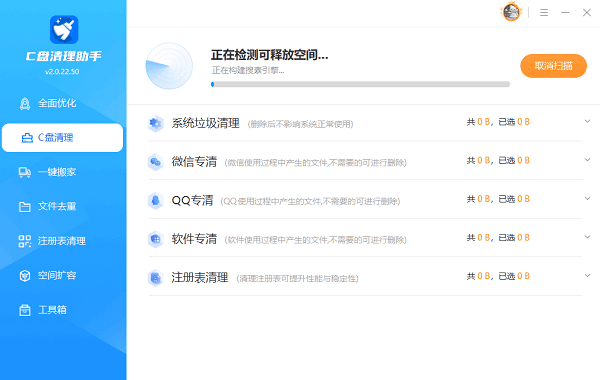The height and width of the screenshot is (380, 600).
Task: Click size summary of QQ专清 row
Action: pyautogui.click(x=498, y=199)
